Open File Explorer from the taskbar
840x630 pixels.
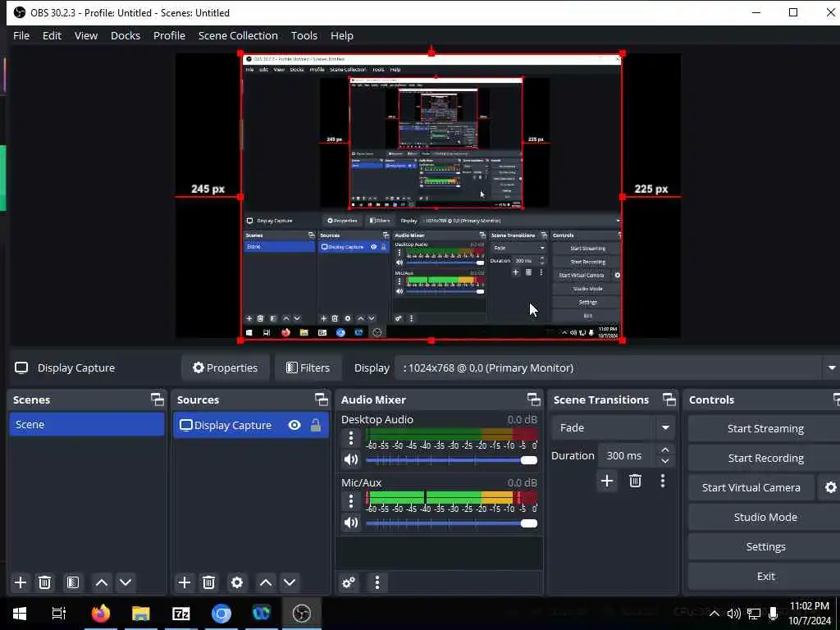tap(141, 614)
